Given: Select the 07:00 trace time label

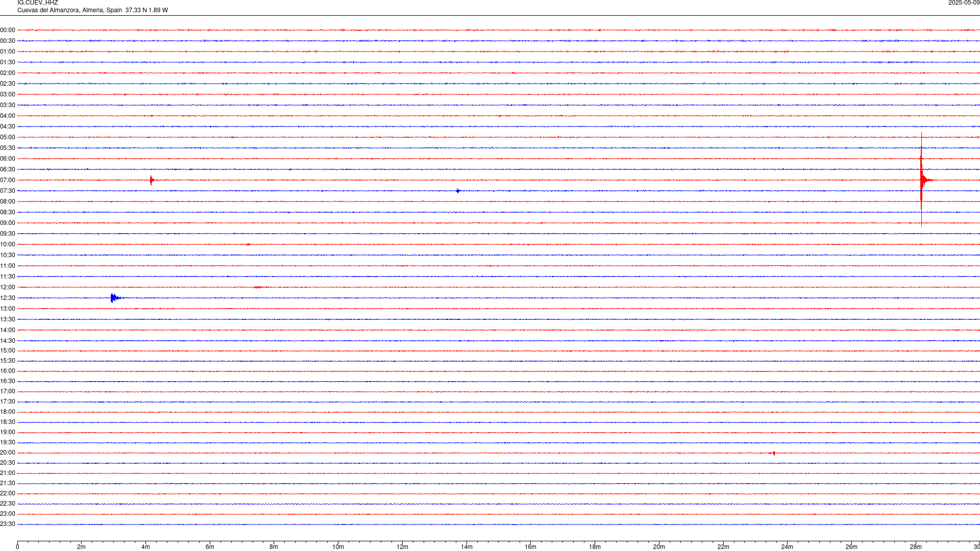Looking at the screenshot, I should click(8, 180).
